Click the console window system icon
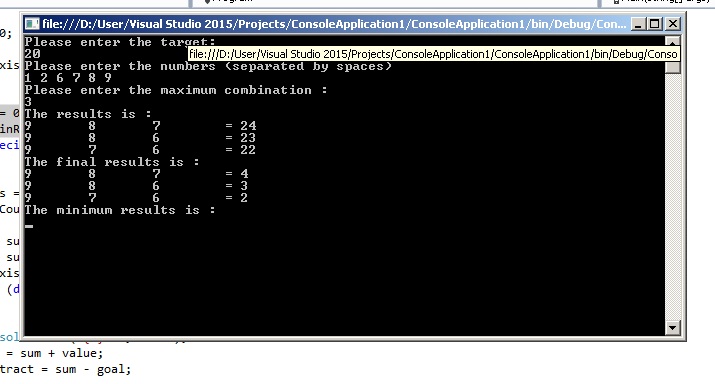Screen dimensions: 715x384 (32, 24)
